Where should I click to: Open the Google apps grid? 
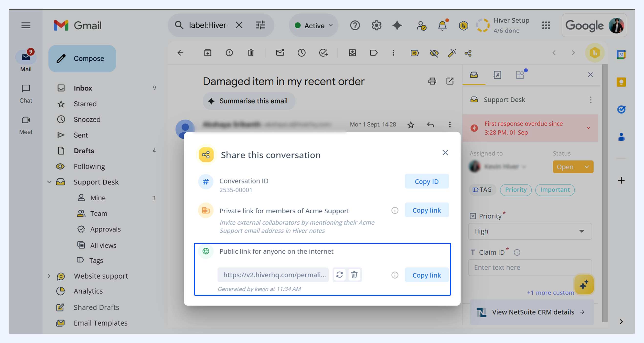tap(546, 25)
